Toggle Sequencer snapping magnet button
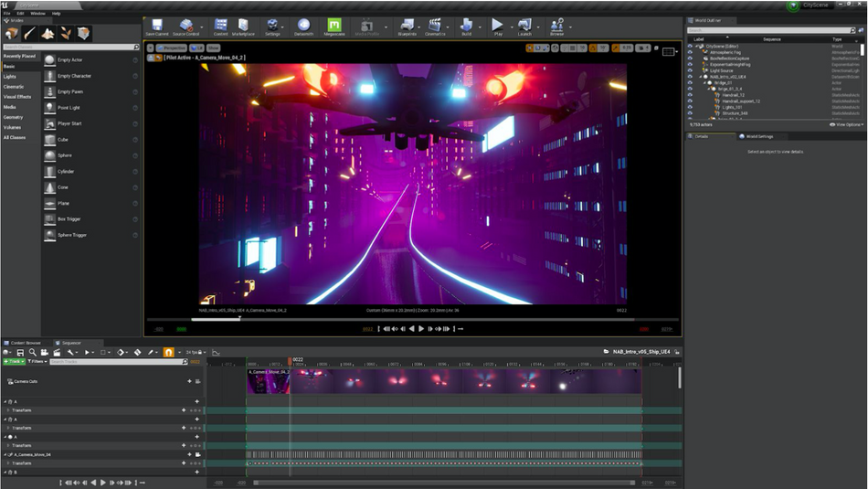Screen dimensions: 868x489 pyautogui.click(x=168, y=352)
